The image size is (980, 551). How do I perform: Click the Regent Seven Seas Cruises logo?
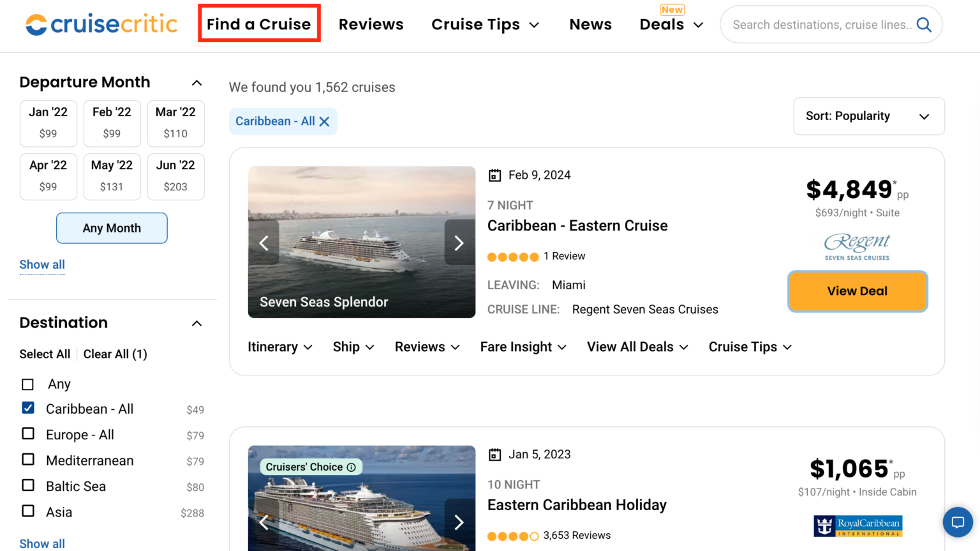point(857,247)
